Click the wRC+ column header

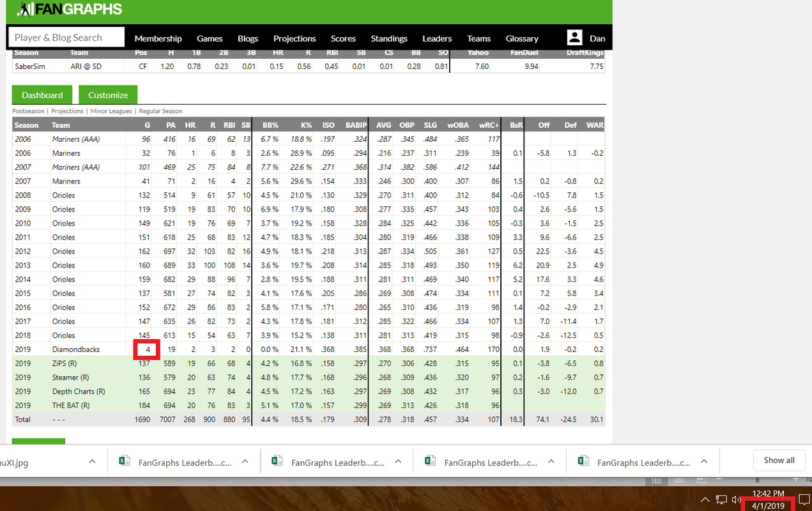[x=489, y=125]
